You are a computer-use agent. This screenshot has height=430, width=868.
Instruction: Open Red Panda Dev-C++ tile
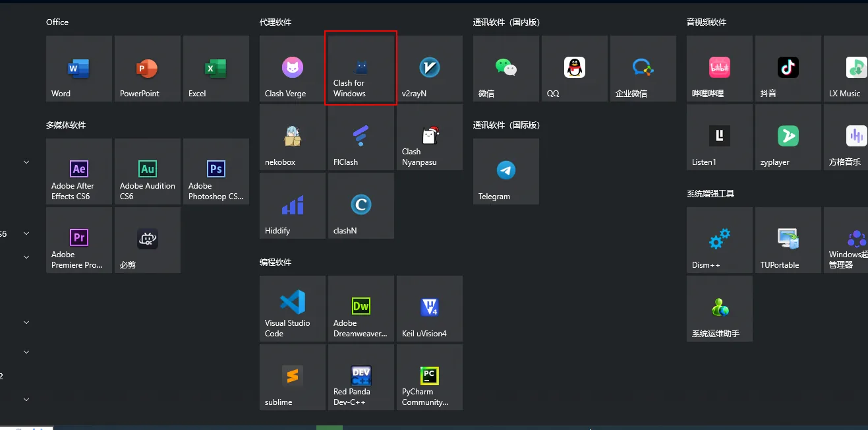361,377
